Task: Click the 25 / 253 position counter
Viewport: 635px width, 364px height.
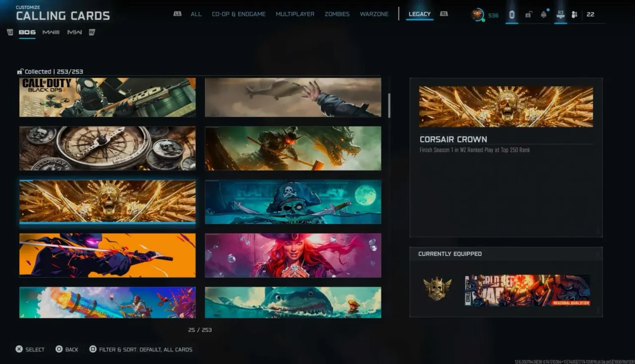Action: tap(200, 330)
